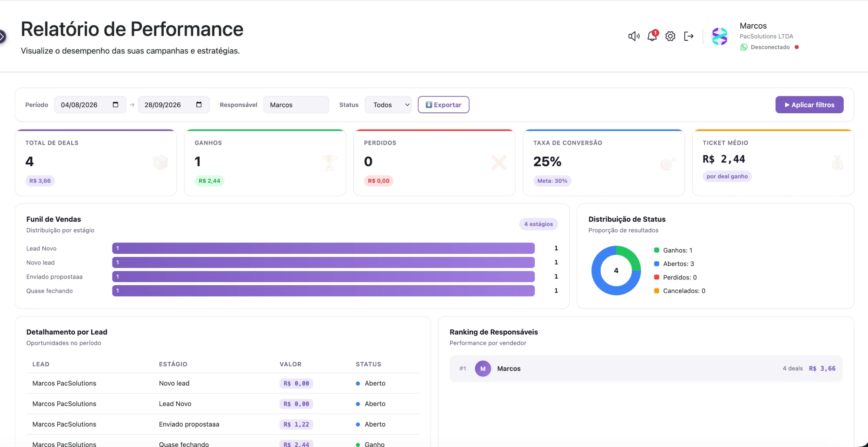868x447 pixels.
Task: Click the Marcos ranking row
Action: pyautogui.click(x=646, y=368)
